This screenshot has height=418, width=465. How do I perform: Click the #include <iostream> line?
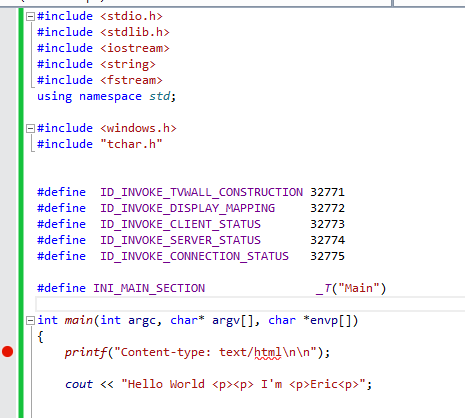click(x=103, y=48)
